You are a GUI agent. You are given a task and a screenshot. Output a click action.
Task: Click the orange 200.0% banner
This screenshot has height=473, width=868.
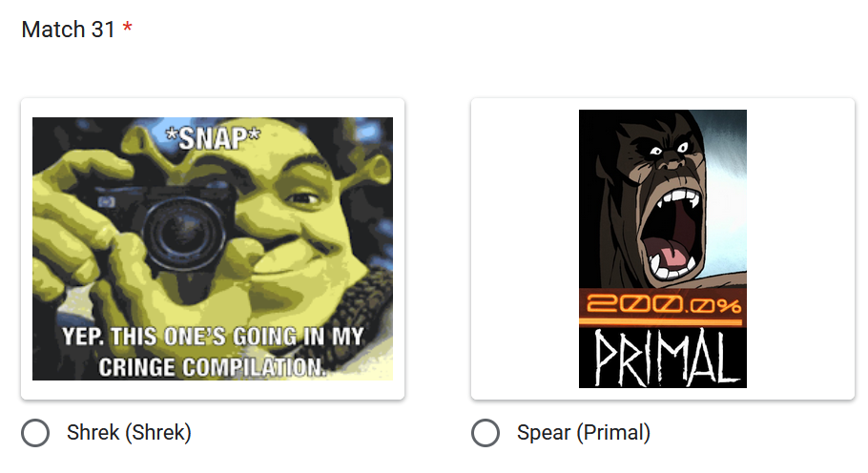click(663, 307)
